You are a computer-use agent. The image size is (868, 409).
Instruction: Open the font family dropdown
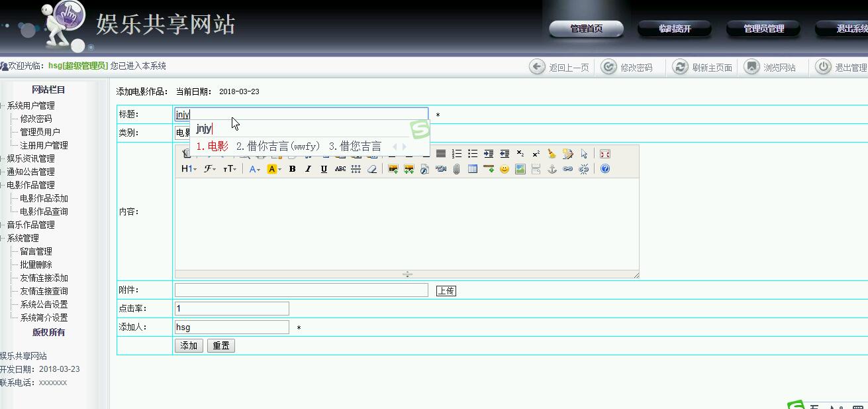click(210, 169)
